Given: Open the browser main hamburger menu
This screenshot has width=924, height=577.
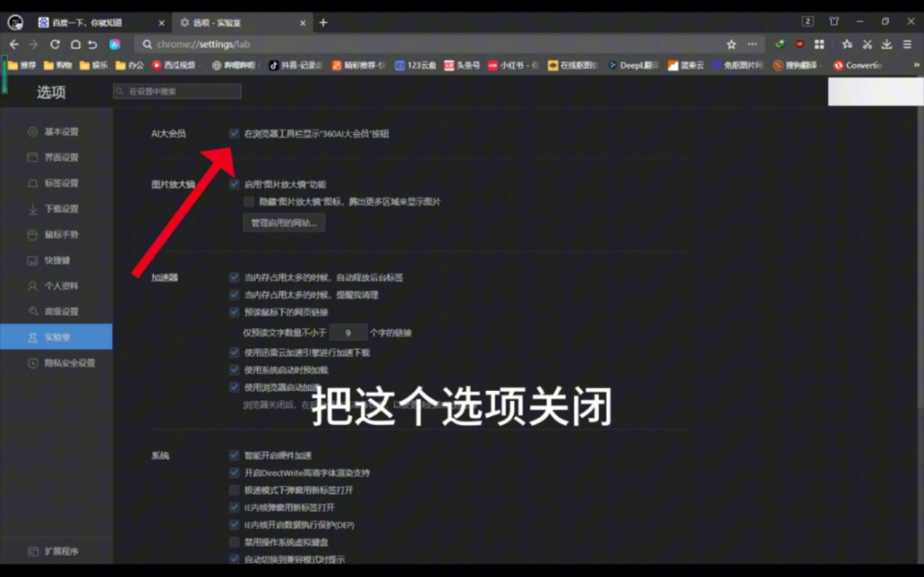Looking at the screenshot, I should [907, 44].
